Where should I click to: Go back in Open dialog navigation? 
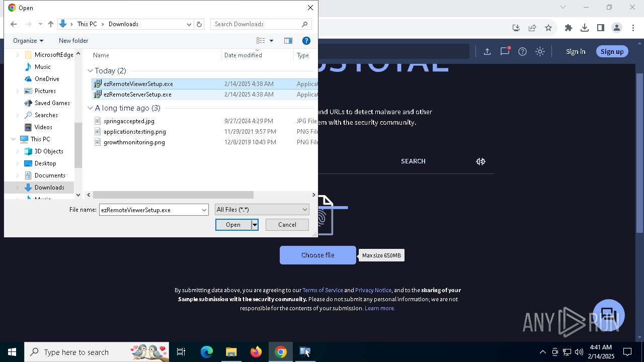(x=14, y=24)
